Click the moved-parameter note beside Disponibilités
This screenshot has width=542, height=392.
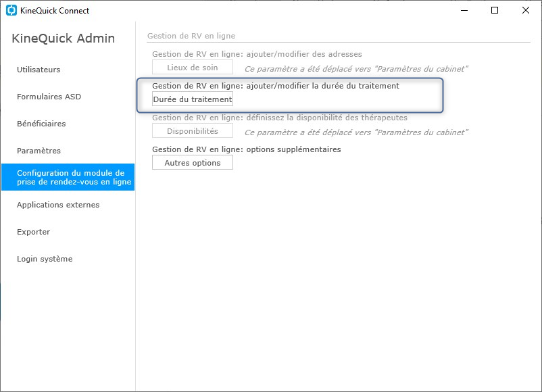point(356,132)
